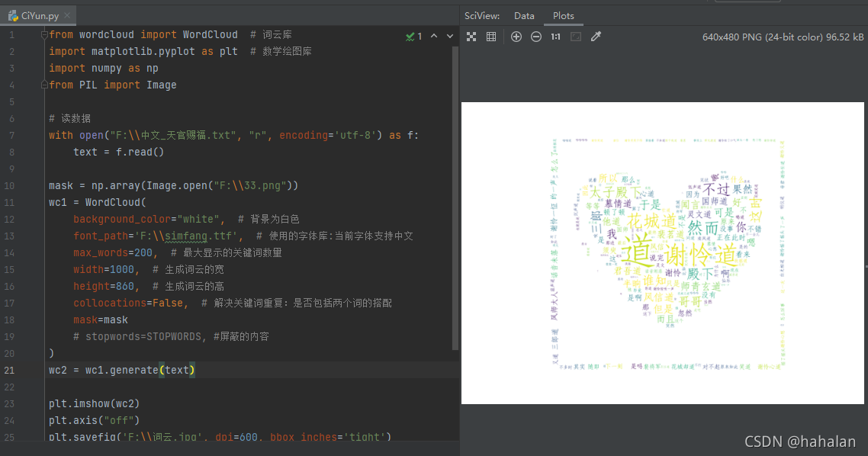Click the inspections widget showing 1 warning
The height and width of the screenshot is (456, 868).
click(414, 36)
